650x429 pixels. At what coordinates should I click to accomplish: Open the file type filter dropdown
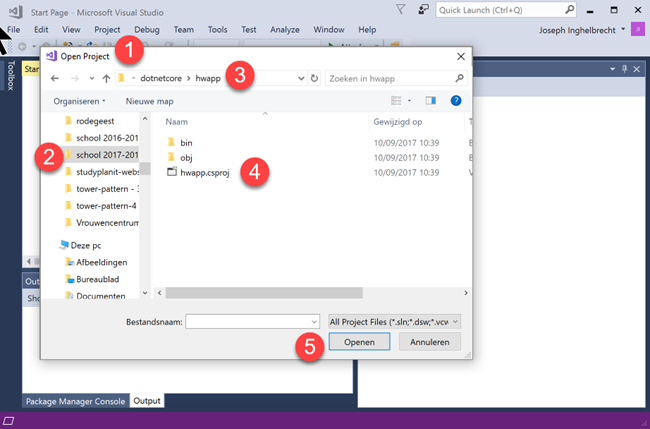tap(394, 321)
